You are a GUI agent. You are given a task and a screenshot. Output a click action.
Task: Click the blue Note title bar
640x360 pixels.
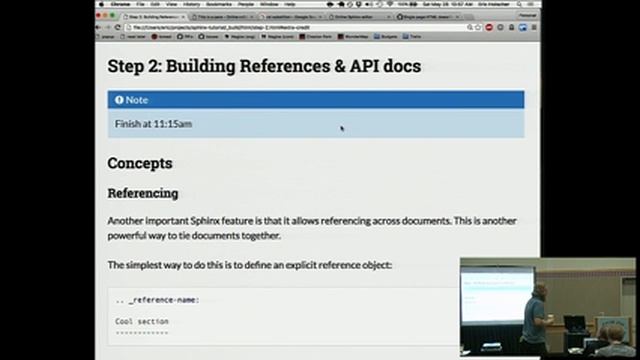click(316, 100)
